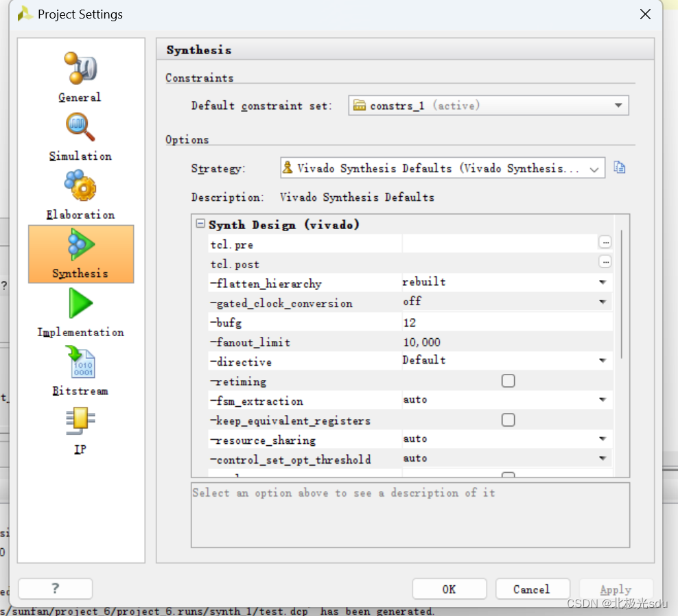Click the Description text Vivado Synthesis Defaults
Viewport: 678px width, 616px height.
click(x=357, y=197)
